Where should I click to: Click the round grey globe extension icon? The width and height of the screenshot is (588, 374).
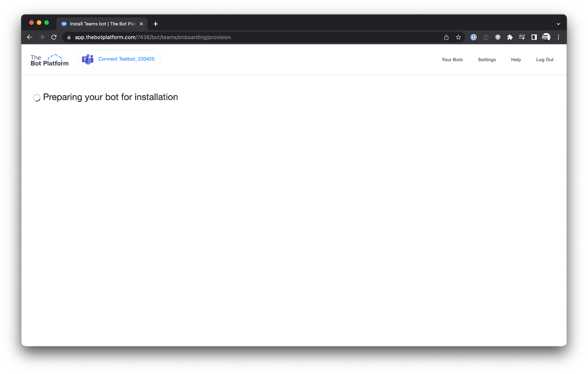(498, 37)
